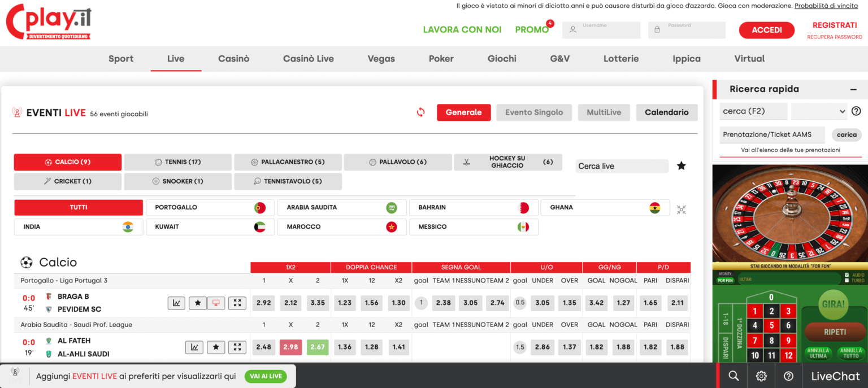Select the TENNIS (17) sport tab
Viewport: 868px width, 388px height.
[x=178, y=162]
